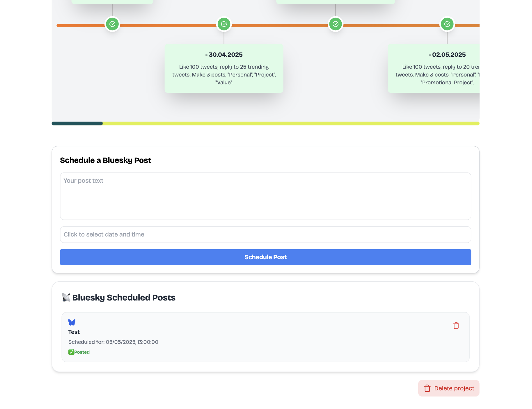Click the checkmark between the 30.04 and 02.05 markers
Screen dimensions: 532x409
[336, 24]
